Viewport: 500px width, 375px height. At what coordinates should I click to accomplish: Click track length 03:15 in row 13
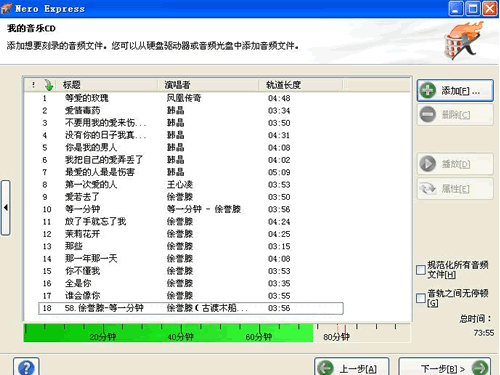[279, 246]
